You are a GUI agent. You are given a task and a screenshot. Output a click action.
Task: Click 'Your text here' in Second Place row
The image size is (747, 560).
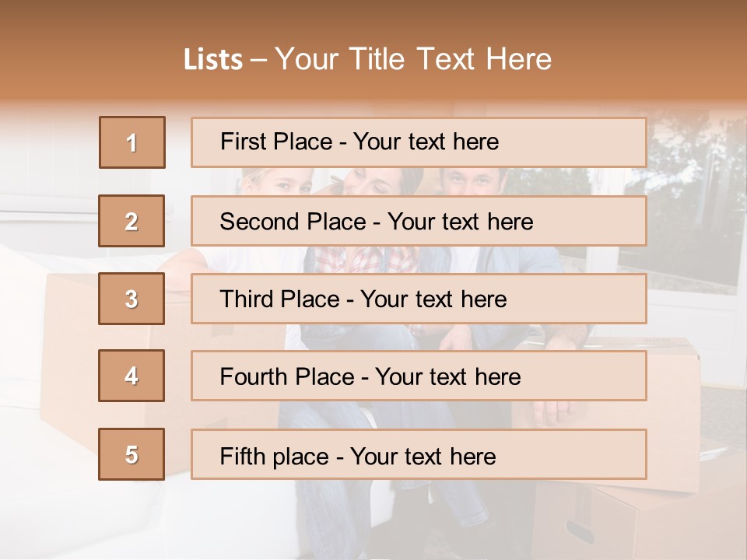(x=460, y=222)
